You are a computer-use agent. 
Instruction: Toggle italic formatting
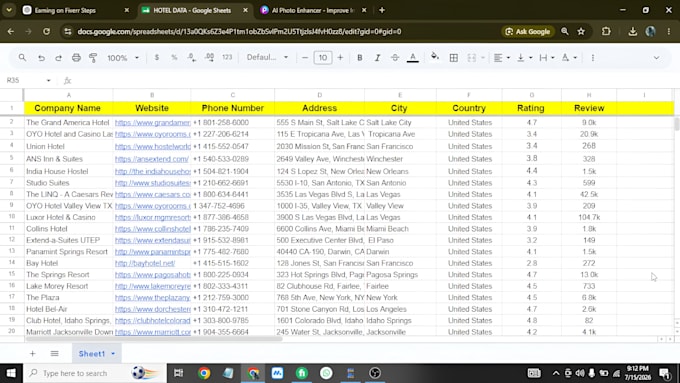coord(377,57)
